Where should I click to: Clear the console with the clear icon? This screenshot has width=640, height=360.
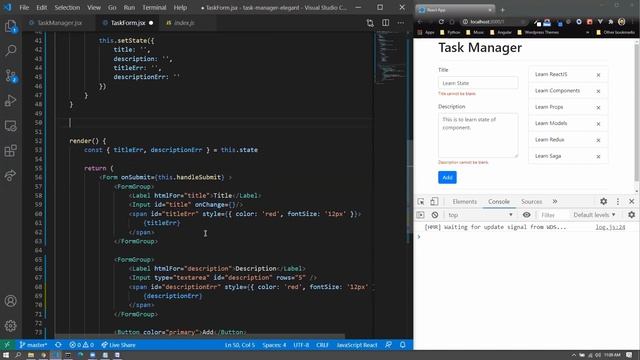pos(435,215)
